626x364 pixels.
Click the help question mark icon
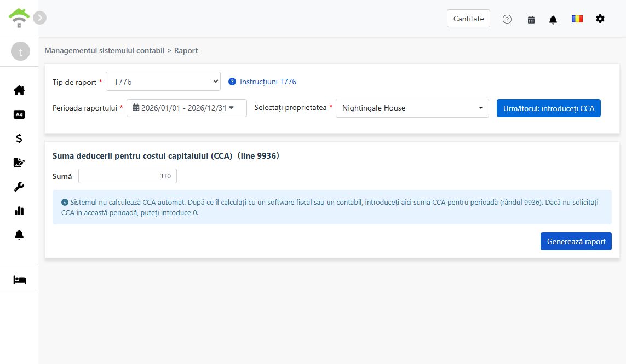click(x=507, y=19)
